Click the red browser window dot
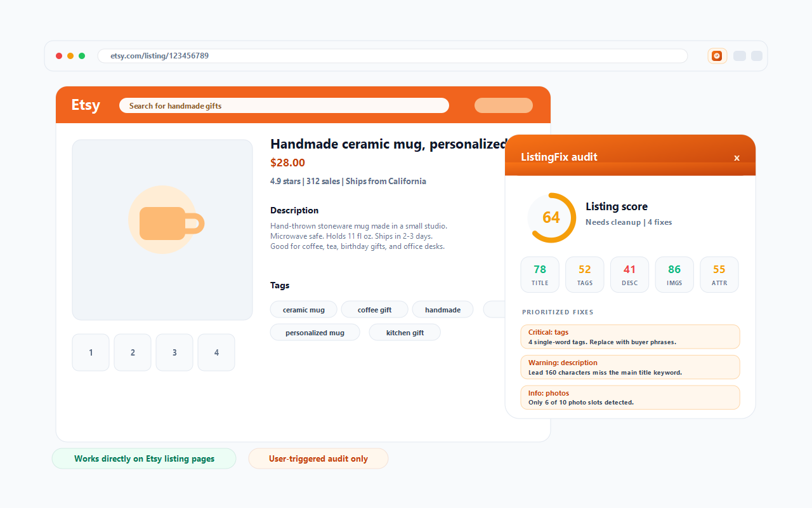This screenshot has height=508, width=812. coord(59,56)
